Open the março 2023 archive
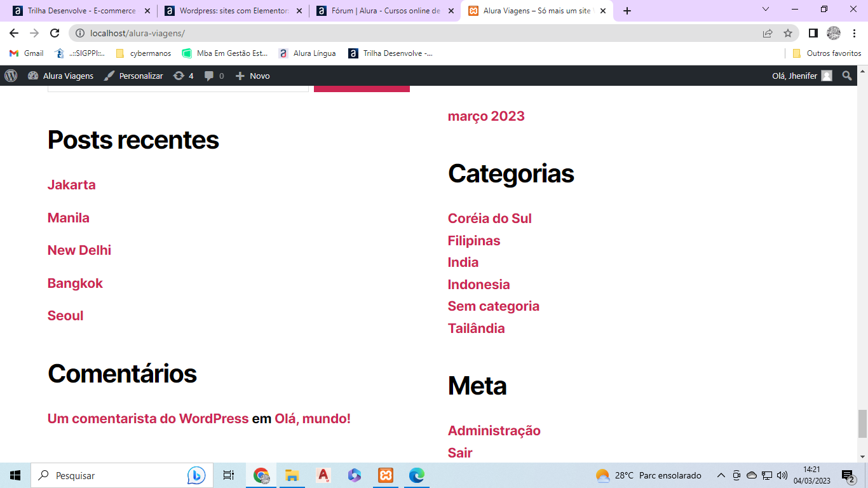Viewport: 868px width, 488px height. point(486,116)
